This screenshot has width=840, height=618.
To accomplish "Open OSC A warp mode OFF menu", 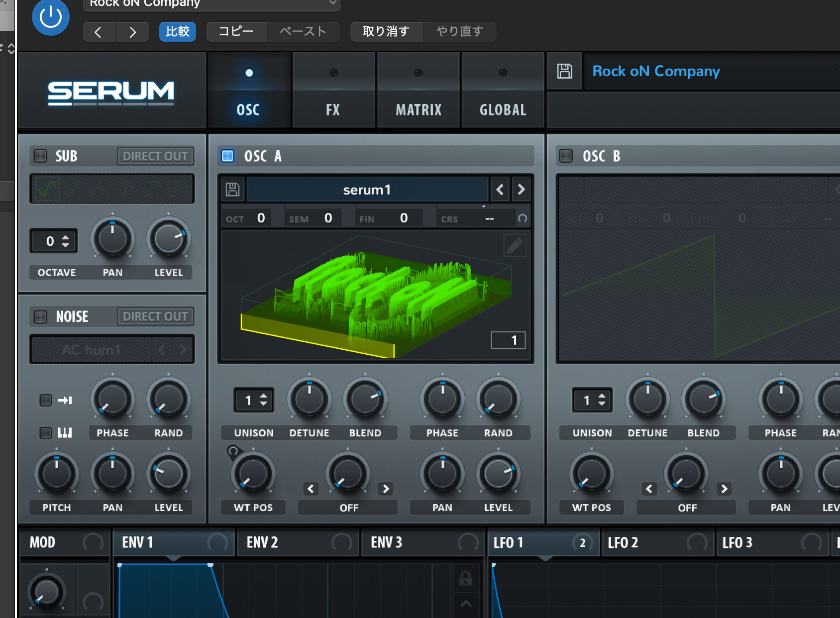I will tap(348, 508).
